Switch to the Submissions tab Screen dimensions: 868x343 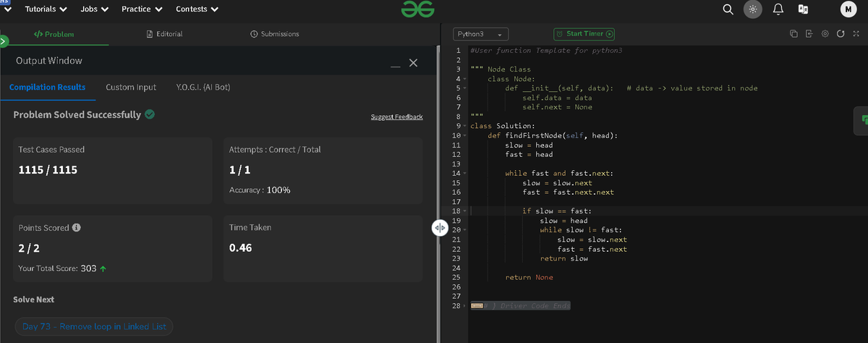click(274, 34)
